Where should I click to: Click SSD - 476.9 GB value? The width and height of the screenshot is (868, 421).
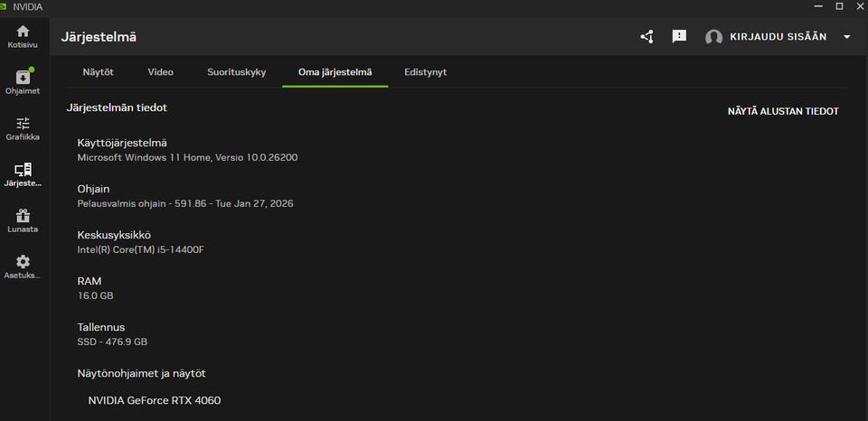pyautogui.click(x=112, y=341)
